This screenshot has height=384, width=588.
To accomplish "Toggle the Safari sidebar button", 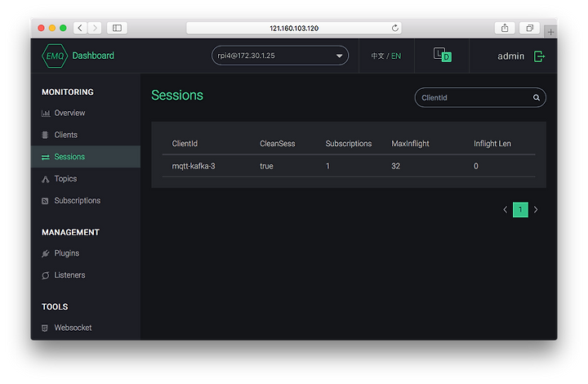I will tap(117, 28).
